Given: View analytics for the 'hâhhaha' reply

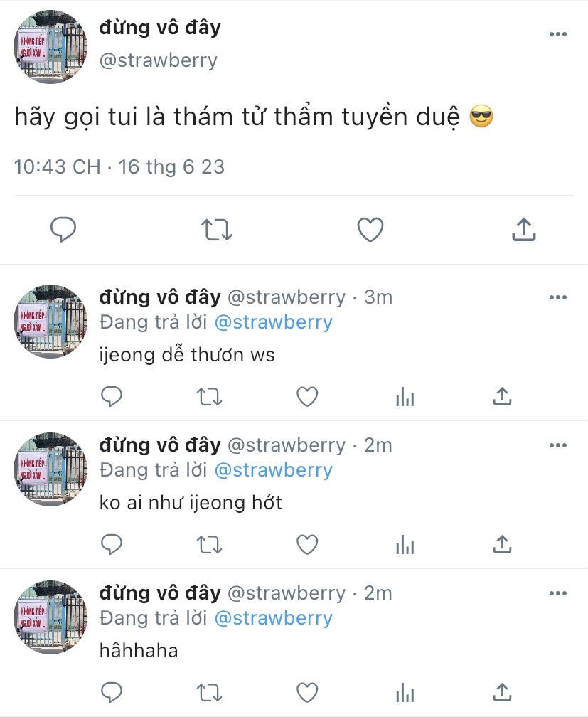Looking at the screenshot, I should click(x=405, y=692).
